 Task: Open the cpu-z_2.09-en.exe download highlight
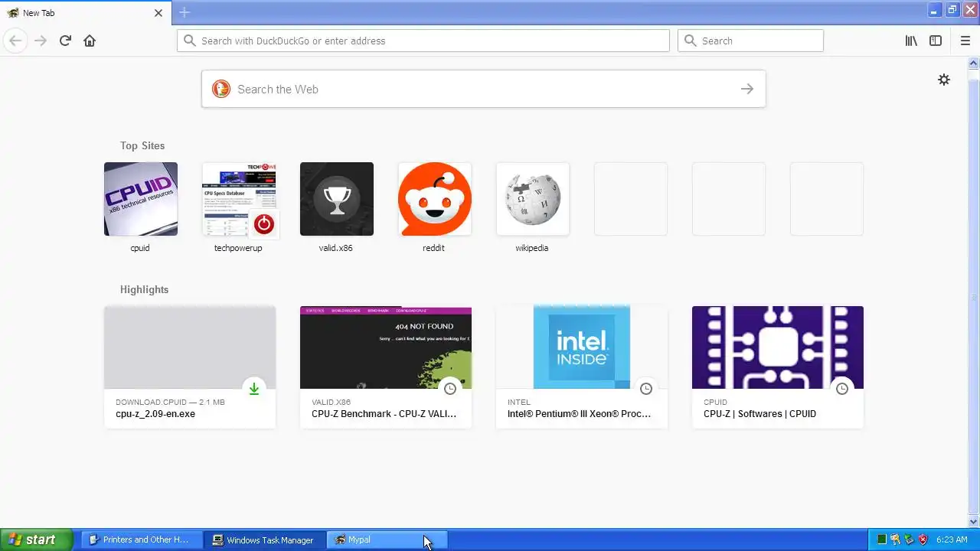click(190, 367)
